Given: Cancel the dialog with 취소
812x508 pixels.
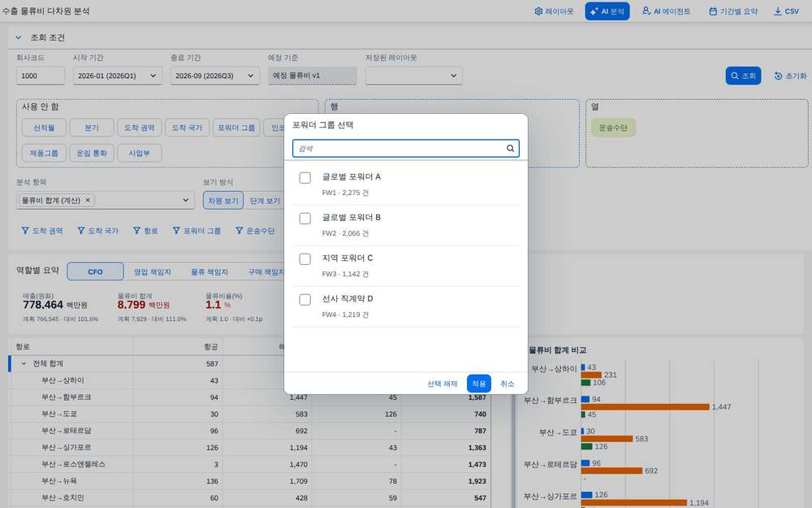Looking at the screenshot, I should click(x=507, y=384).
